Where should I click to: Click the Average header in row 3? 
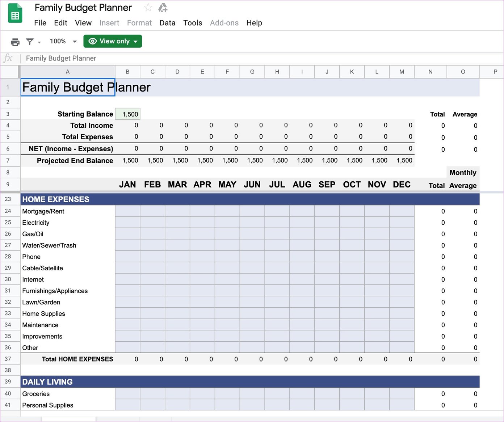click(x=465, y=114)
